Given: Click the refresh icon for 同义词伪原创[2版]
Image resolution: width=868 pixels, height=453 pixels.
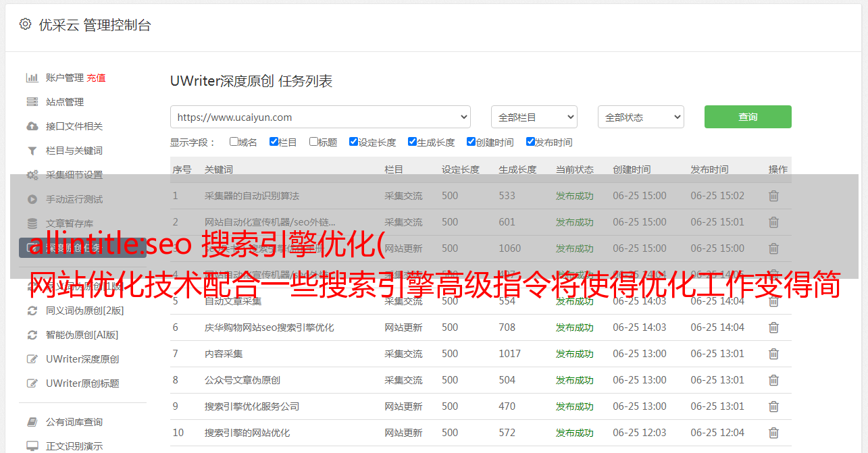Looking at the screenshot, I should pyautogui.click(x=32, y=311).
